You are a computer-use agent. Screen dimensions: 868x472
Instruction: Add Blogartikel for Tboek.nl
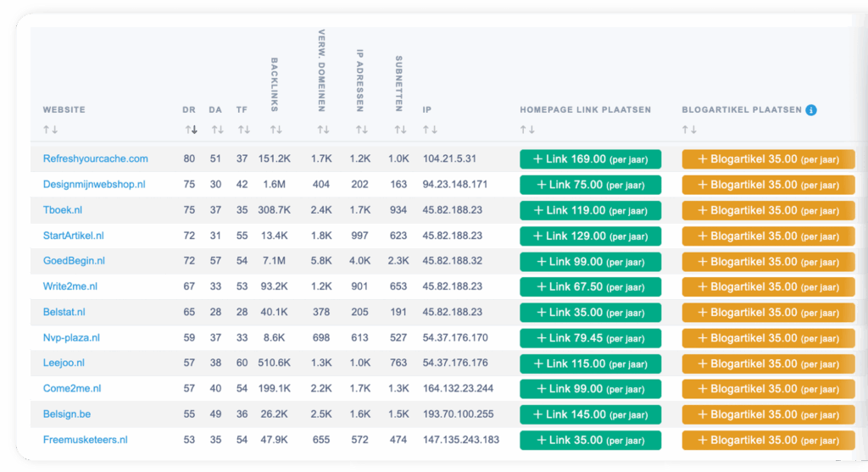point(768,210)
